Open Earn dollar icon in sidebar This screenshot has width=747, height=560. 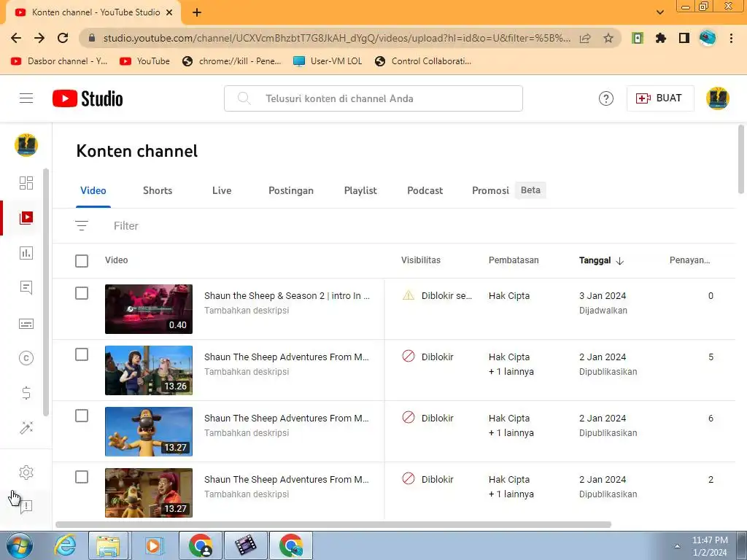point(26,393)
